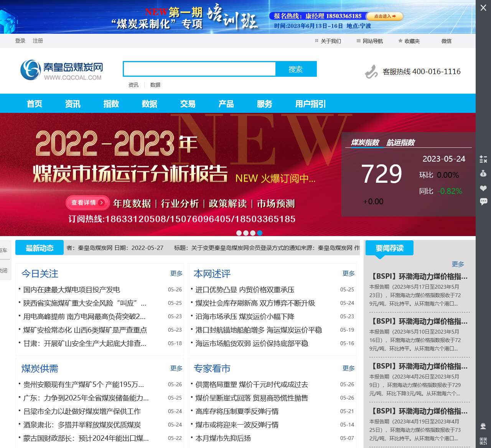
Task: Open 更多 for 煤炭供需 section
Action: tap(176, 368)
